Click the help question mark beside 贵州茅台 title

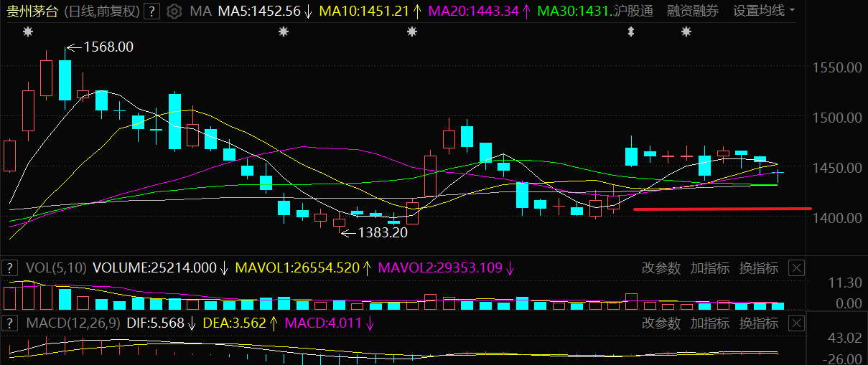pyautogui.click(x=151, y=11)
